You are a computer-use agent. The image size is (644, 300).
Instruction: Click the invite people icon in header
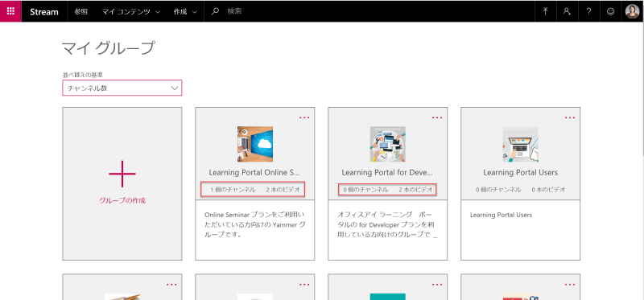point(568,11)
